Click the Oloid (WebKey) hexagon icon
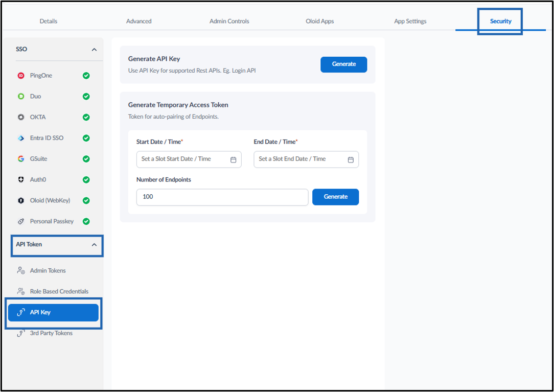554x392 pixels. pos(21,201)
